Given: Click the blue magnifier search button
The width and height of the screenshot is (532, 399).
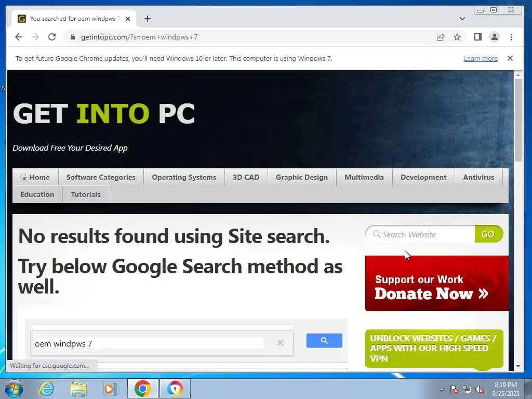Looking at the screenshot, I should pyautogui.click(x=324, y=340).
